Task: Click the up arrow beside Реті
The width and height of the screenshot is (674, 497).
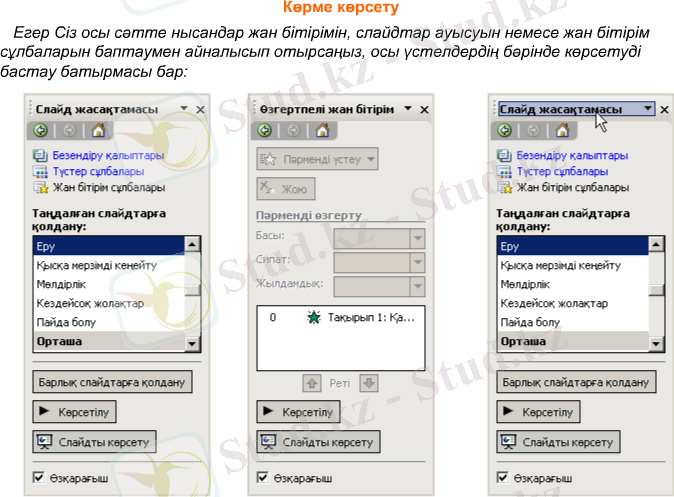Action: point(312,383)
